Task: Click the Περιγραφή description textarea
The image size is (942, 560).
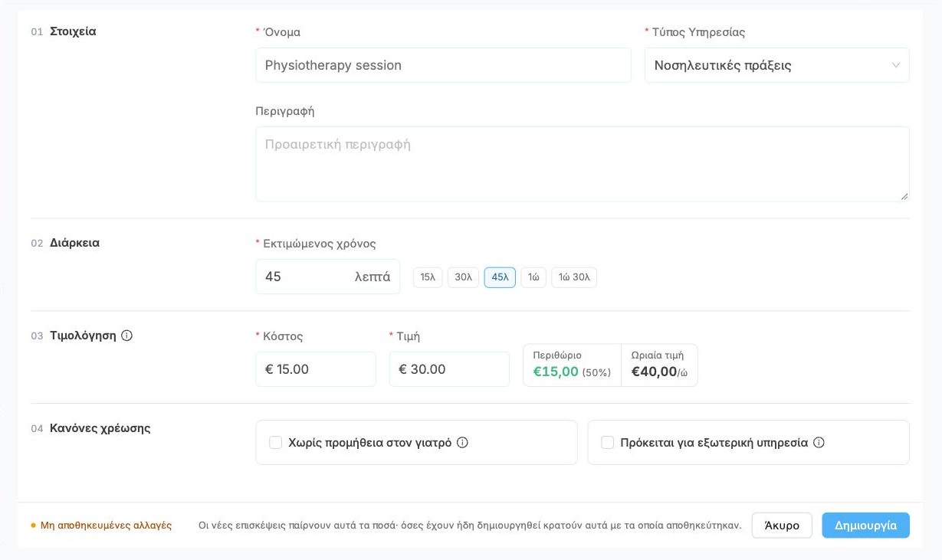Action: click(x=583, y=164)
